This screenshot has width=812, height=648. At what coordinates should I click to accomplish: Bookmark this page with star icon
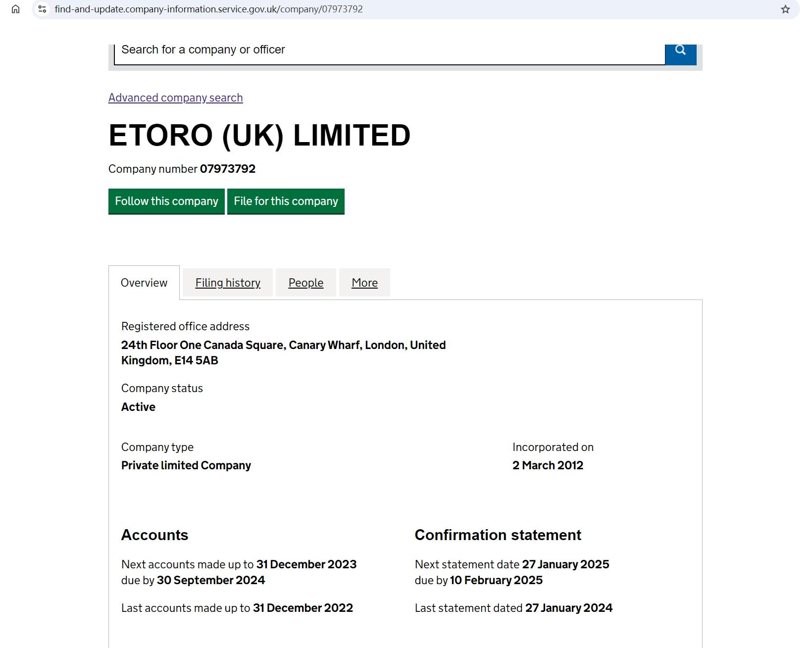[x=785, y=9]
